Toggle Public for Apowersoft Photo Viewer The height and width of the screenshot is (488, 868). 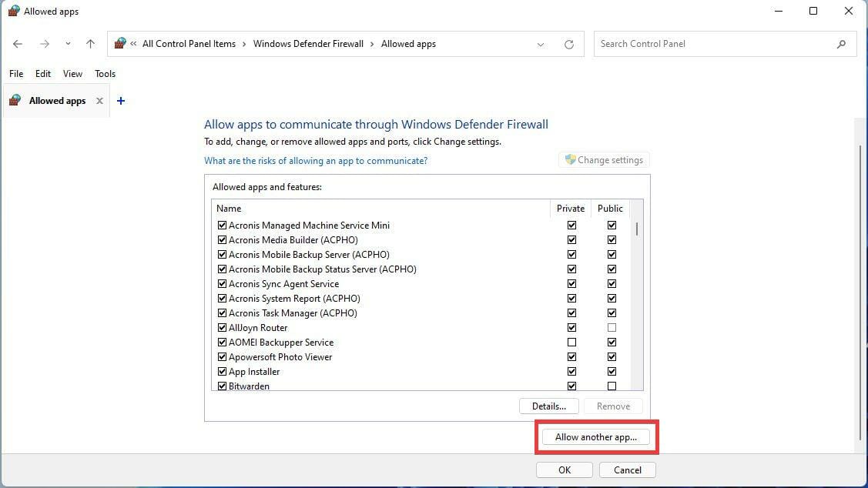(x=612, y=357)
